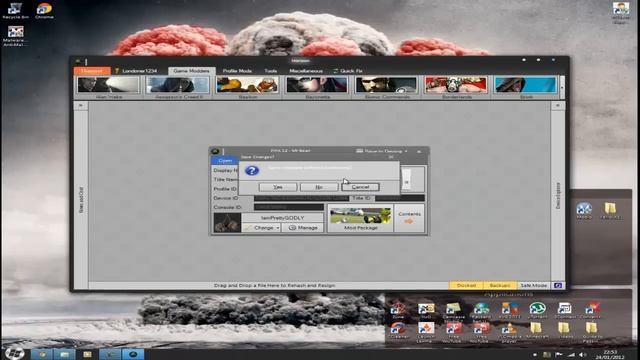
Task: Click the Title ID field
Action: click(400, 198)
